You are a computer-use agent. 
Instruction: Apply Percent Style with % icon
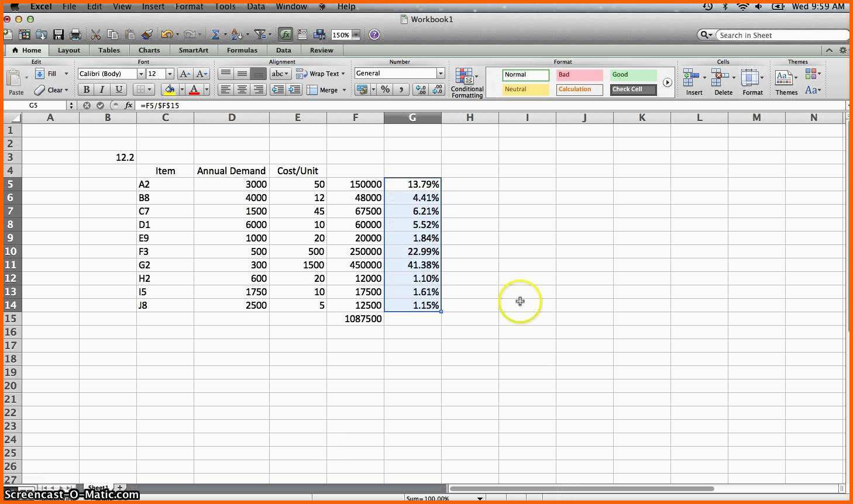point(385,89)
